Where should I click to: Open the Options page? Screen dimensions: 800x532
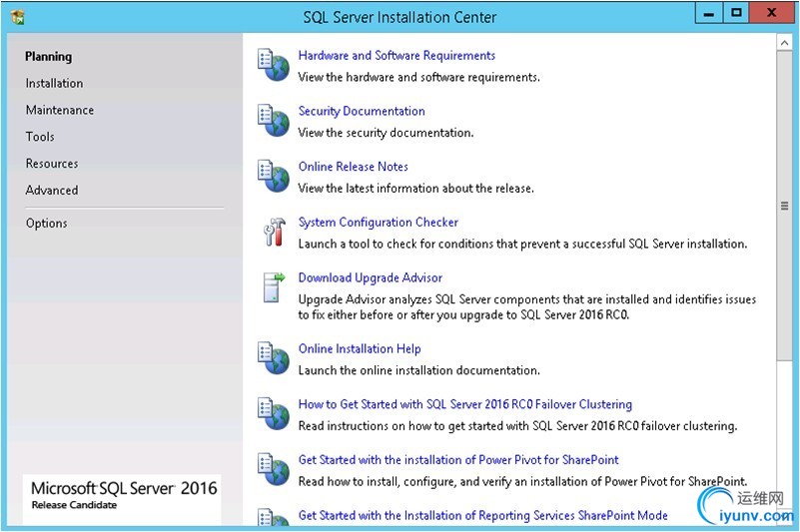(x=46, y=224)
